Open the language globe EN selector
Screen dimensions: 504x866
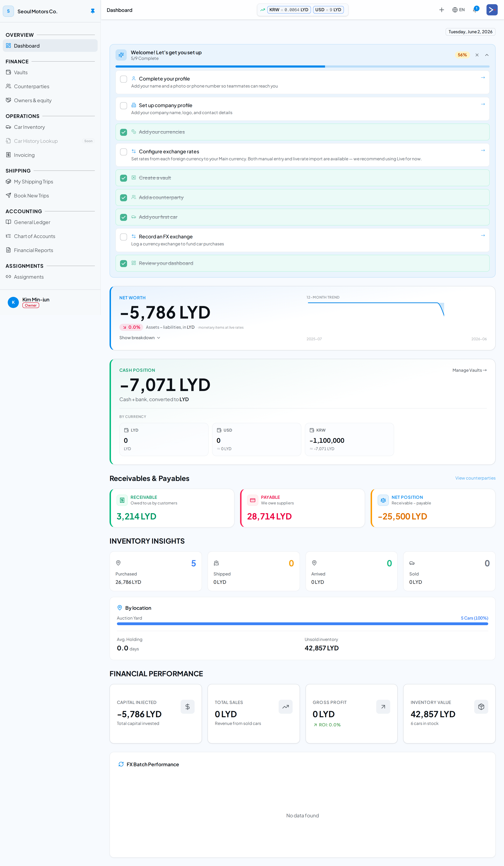[458, 10]
